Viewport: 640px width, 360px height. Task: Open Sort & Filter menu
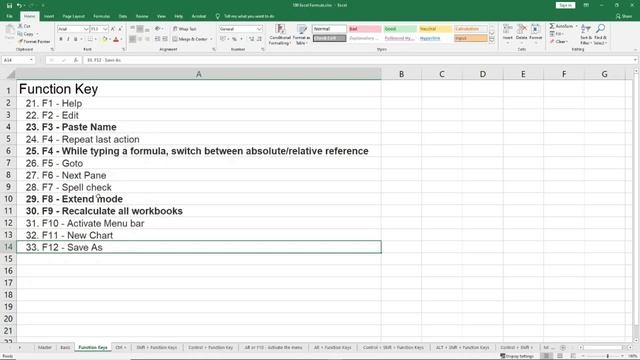click(x=586, y=34)
